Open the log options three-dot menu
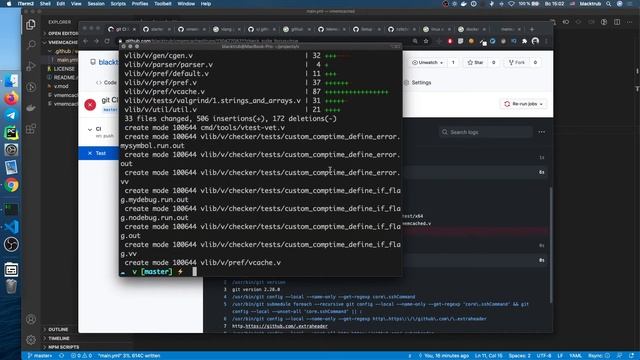 (x=542, y=132)
